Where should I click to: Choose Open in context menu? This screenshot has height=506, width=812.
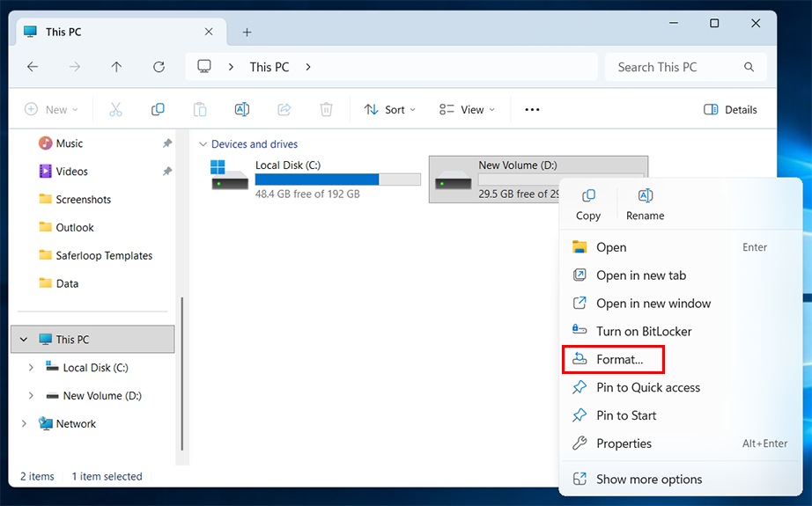coord(681,247)
